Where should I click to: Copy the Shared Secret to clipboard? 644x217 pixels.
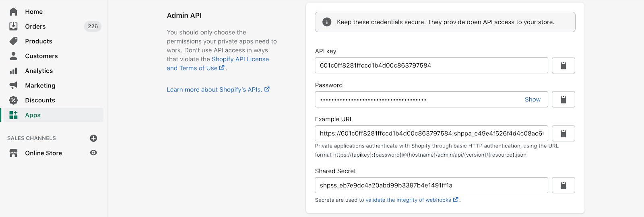coord(563,185)
